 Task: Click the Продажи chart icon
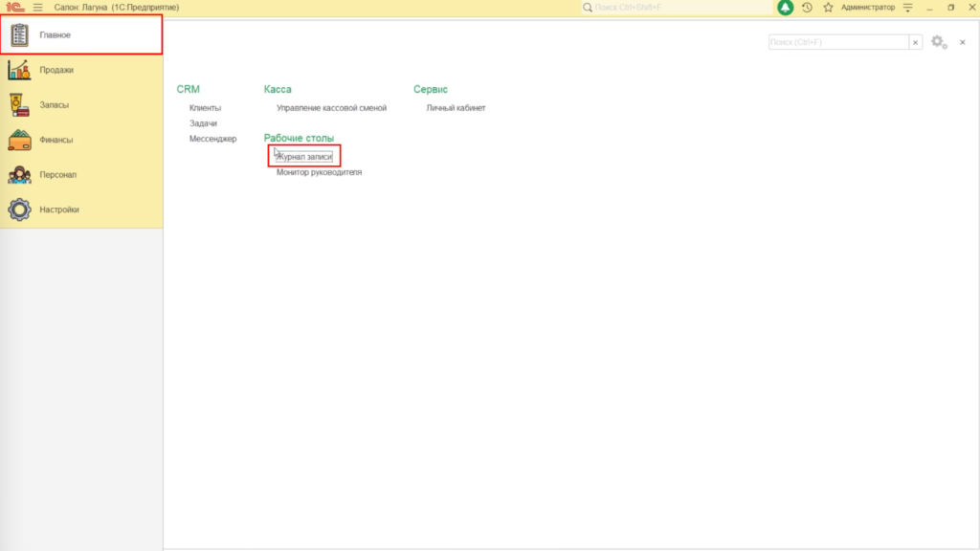19,70
